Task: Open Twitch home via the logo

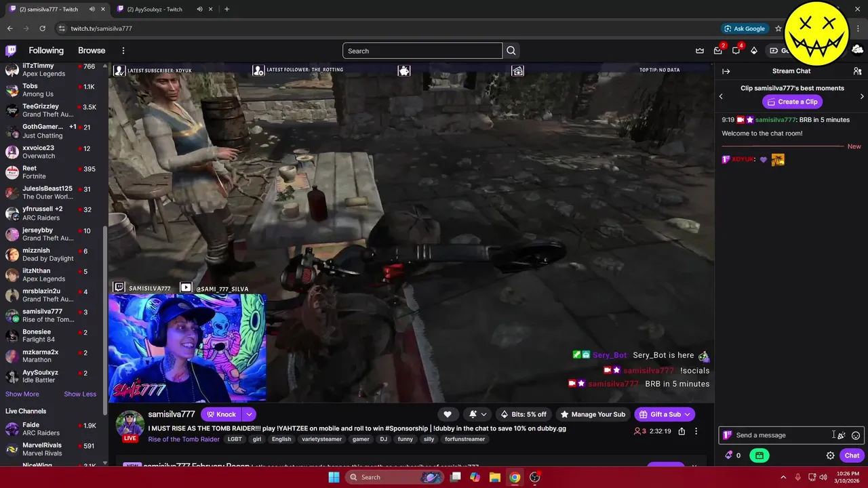Action: 11,51
